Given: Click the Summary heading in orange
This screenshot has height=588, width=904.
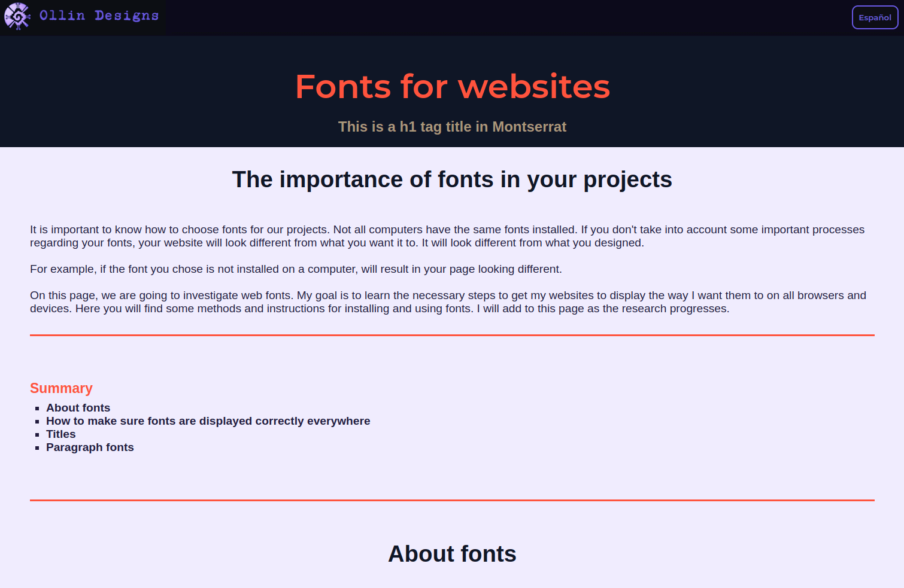Looking at the screenshot, I should coord(61,388).
